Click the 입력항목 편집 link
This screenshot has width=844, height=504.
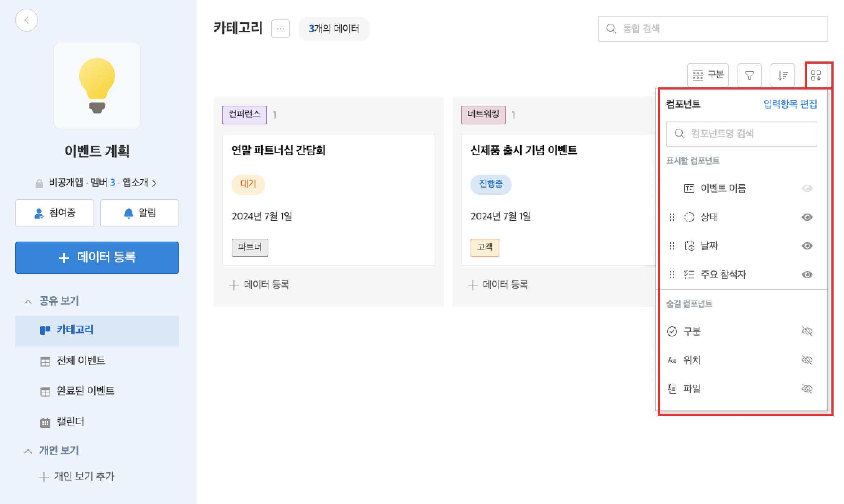[790, 104]
